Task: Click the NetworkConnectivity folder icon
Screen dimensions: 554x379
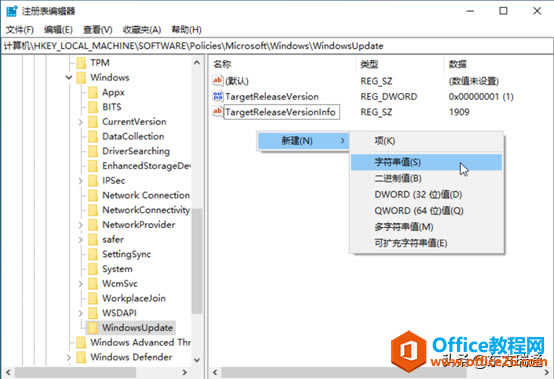Action: 93,210
